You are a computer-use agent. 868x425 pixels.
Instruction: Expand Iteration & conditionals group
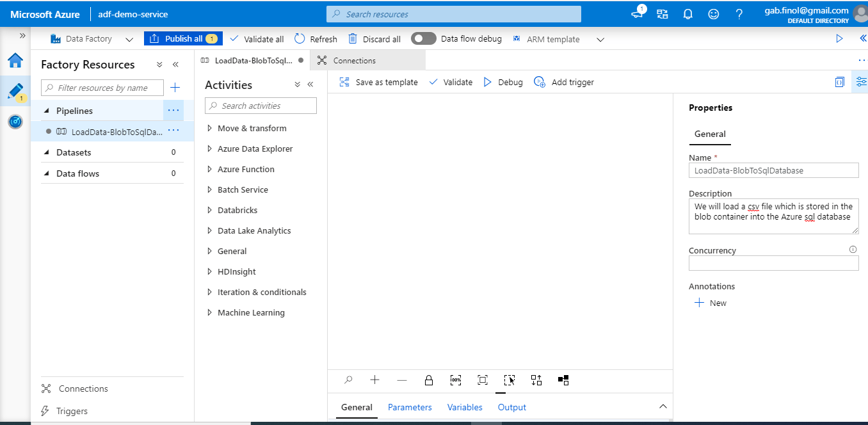click(210, 292)
